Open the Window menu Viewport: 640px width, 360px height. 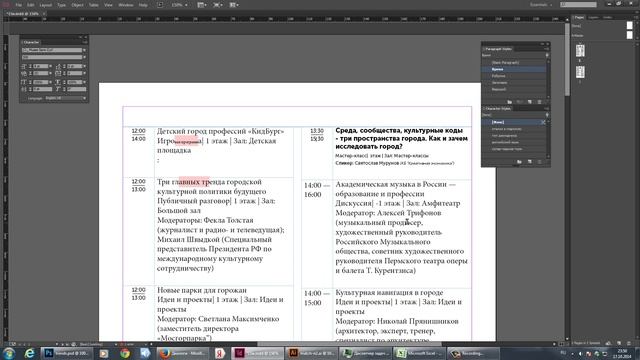pos(126,5)
